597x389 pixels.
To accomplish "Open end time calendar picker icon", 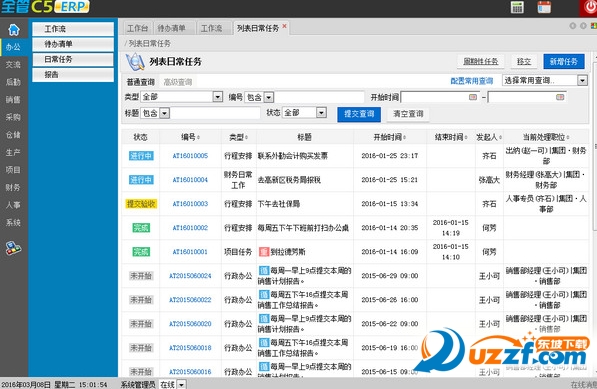I will coord(560,97).
